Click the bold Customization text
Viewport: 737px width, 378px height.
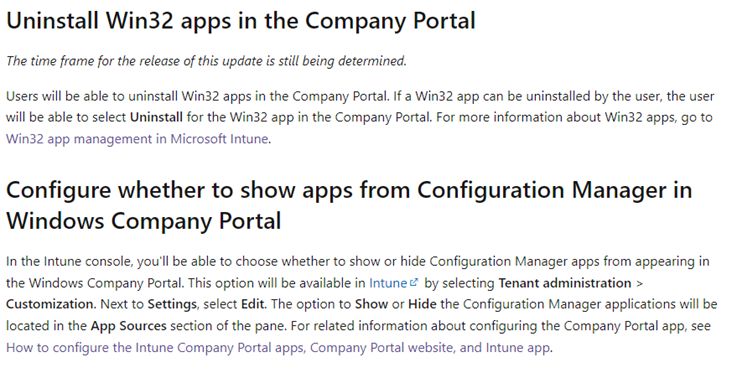(49, 304)
